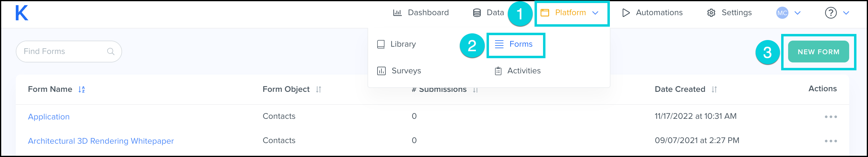Open the Application form link

pos(49,117)
